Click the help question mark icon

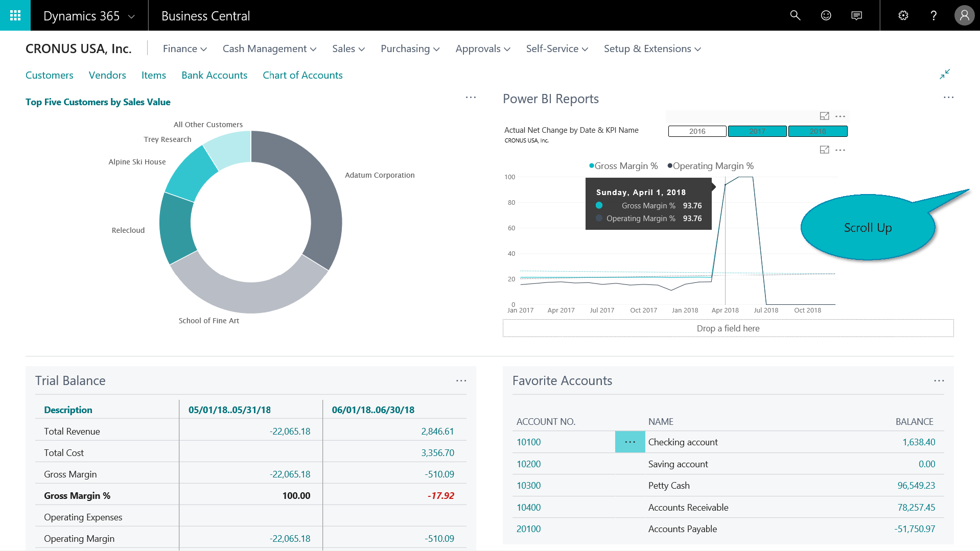[934, 15]
